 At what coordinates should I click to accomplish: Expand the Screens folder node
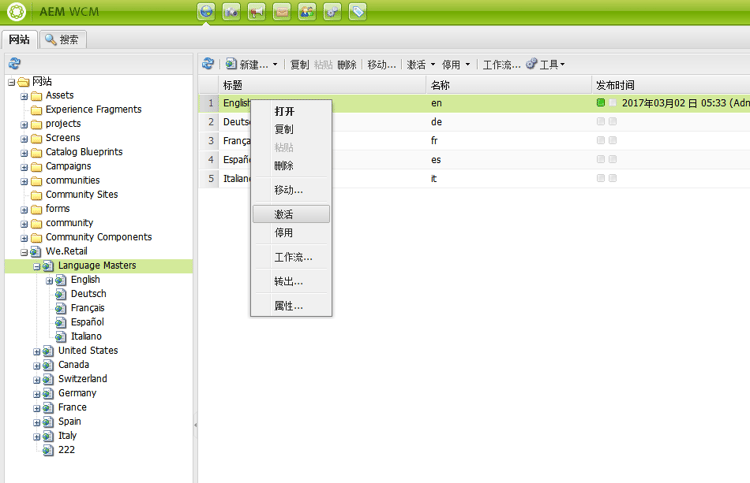point(24,139)
